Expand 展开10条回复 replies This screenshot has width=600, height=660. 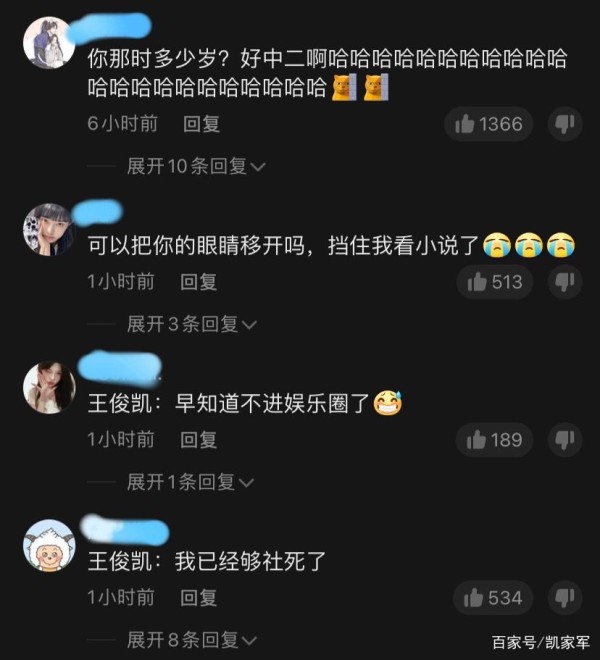pos(196,167)
